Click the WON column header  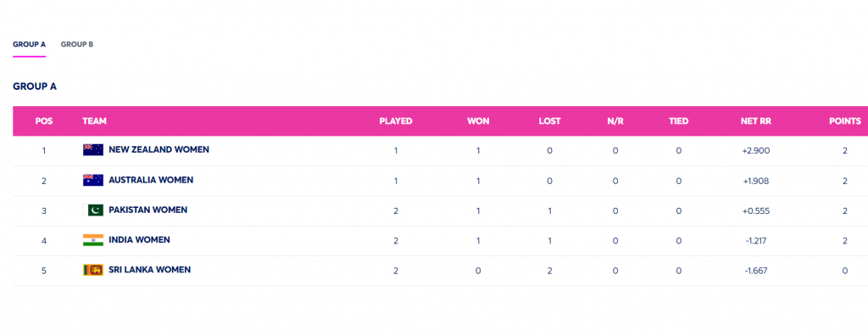478,120
